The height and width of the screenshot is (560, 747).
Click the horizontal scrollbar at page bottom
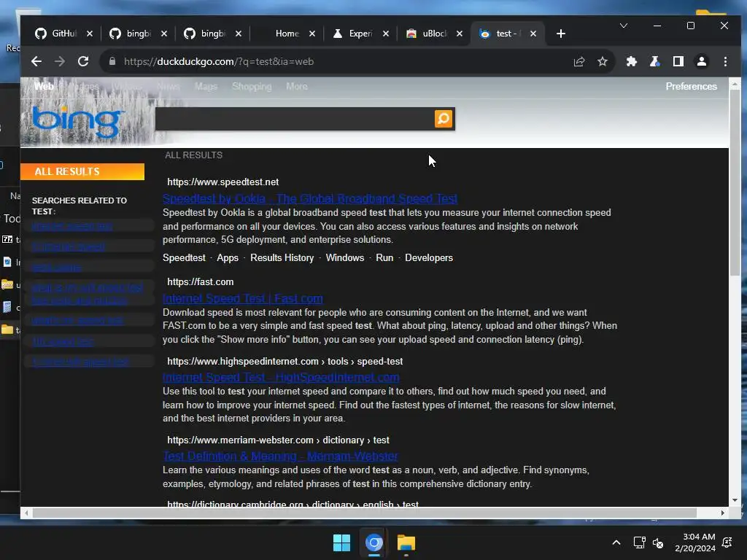click(x=365, y=513)
